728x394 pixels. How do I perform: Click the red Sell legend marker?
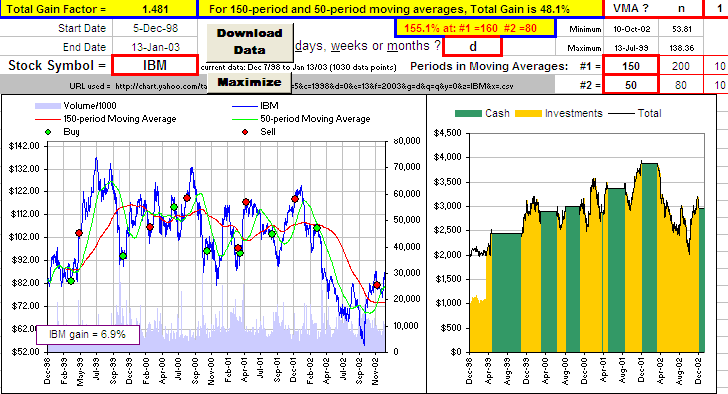[245, 132]
